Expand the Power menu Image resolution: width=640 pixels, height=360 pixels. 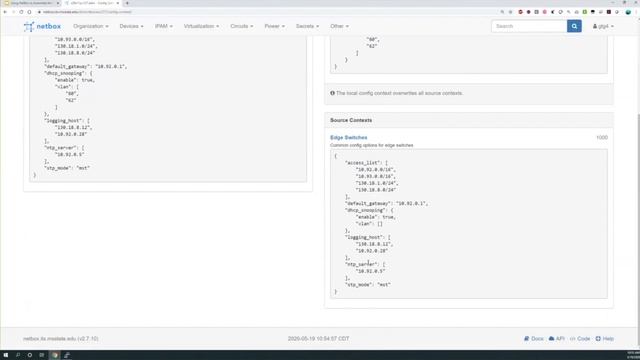[x=274, y=26]
